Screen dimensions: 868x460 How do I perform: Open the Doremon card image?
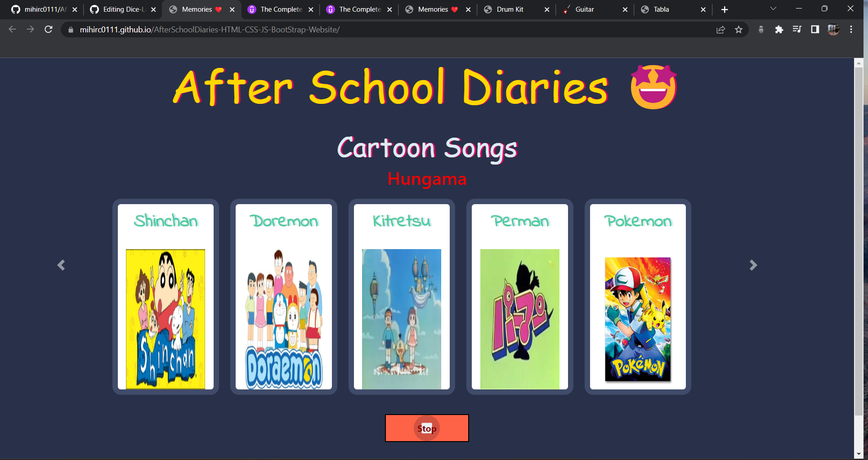(283, 318)
